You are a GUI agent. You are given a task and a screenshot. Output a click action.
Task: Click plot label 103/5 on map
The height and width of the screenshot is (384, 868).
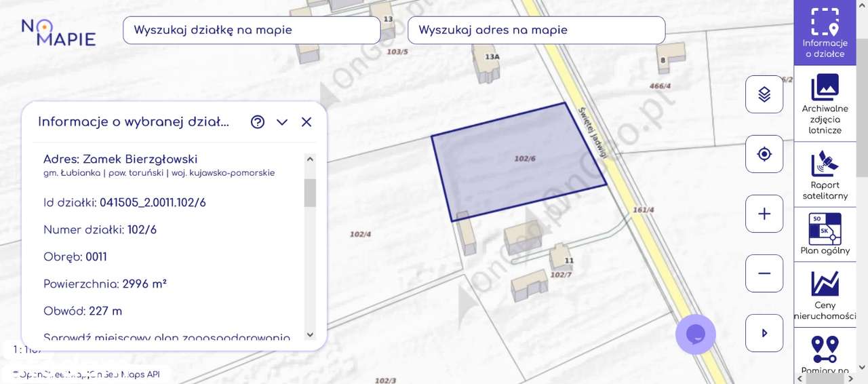tap(397, 52)
